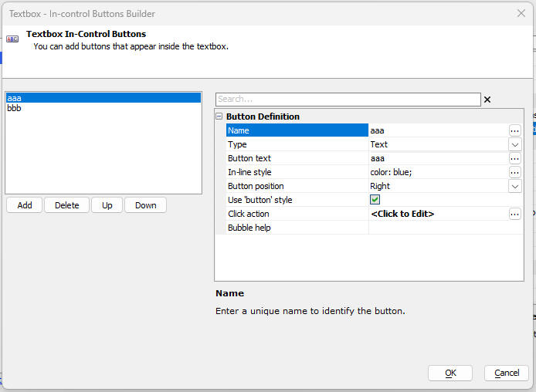The height and width of the screenshot is (392, 536).
Task: Move item with the Up button
Action: (107, 205)
